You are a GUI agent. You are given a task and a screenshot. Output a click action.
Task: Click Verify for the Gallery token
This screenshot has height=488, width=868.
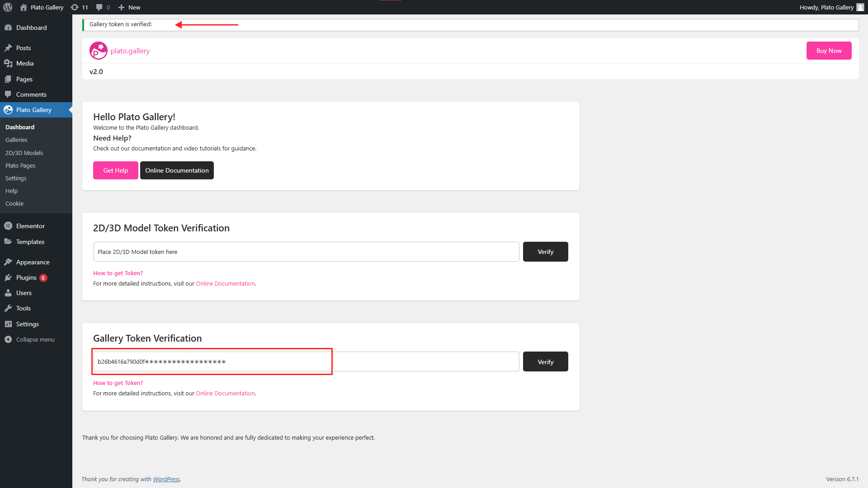coord(545,361)
